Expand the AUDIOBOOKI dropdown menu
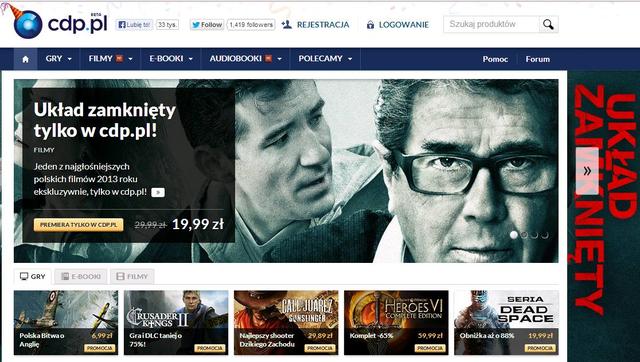Image resolution: width=640 pixels, height=362 pixels. point(246,59)
